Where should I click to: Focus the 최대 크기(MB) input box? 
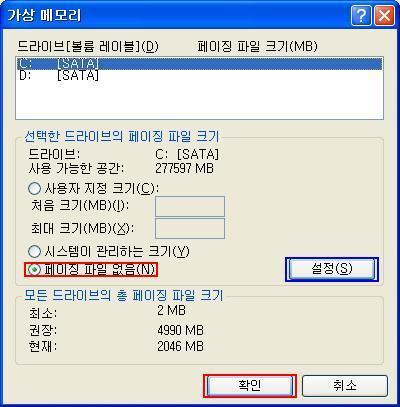tap(190, 229)
